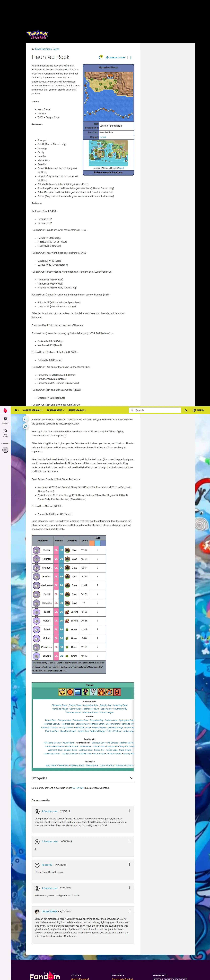
Task: Click Sign In in the top navigation bar
Action: pyautogui.click(x=198, y=410)
